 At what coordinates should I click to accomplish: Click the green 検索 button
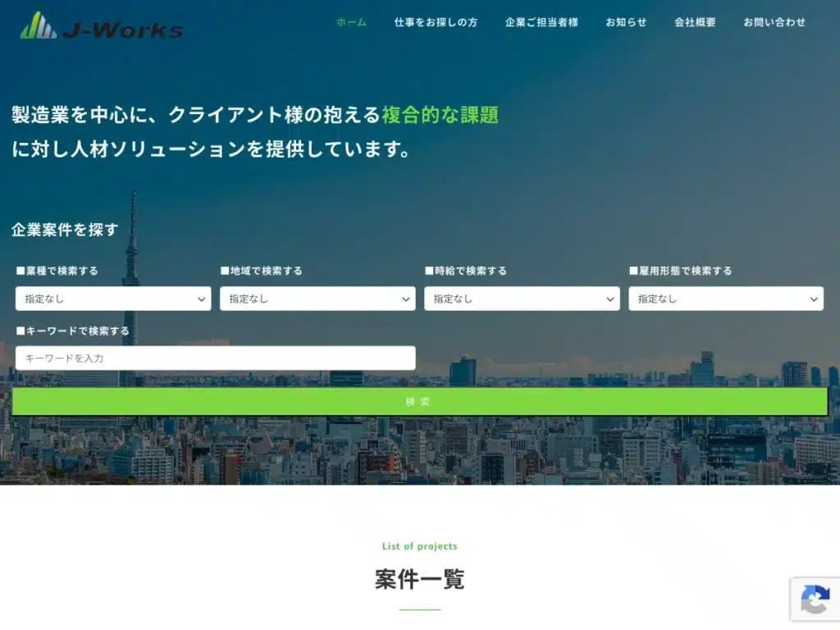[420, 401]
